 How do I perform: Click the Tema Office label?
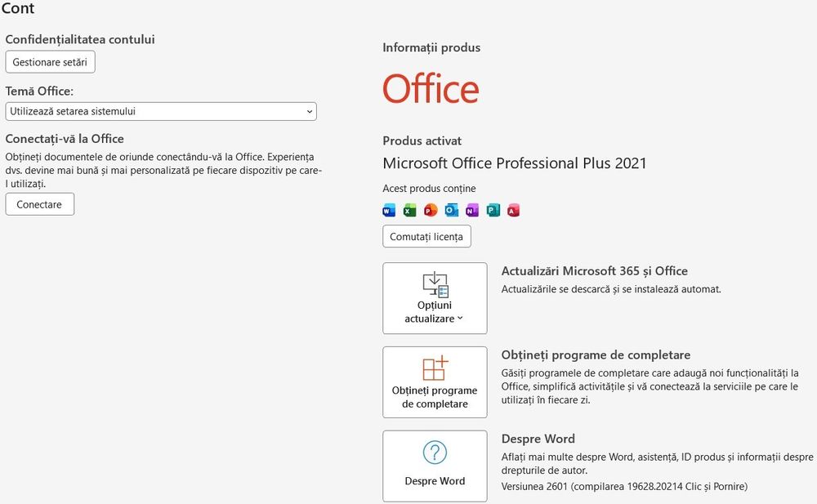click(39, 91)
